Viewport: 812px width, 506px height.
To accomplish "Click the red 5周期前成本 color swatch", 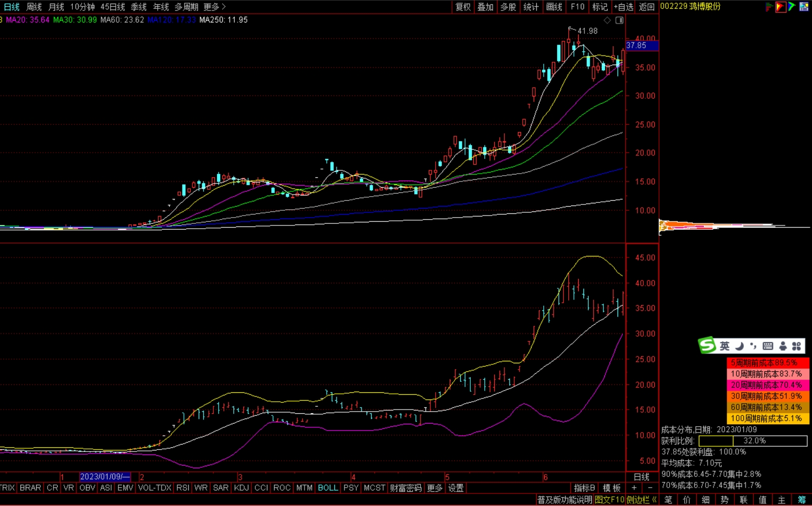I will pyautogui.click(x=767, y=363).
